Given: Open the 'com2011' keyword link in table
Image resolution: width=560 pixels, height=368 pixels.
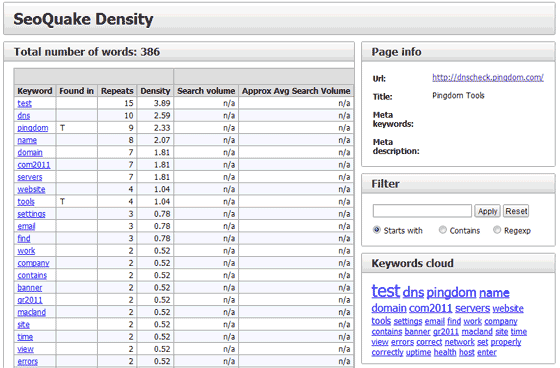Looking at the screenshot, I should click(x=34, y=165).
